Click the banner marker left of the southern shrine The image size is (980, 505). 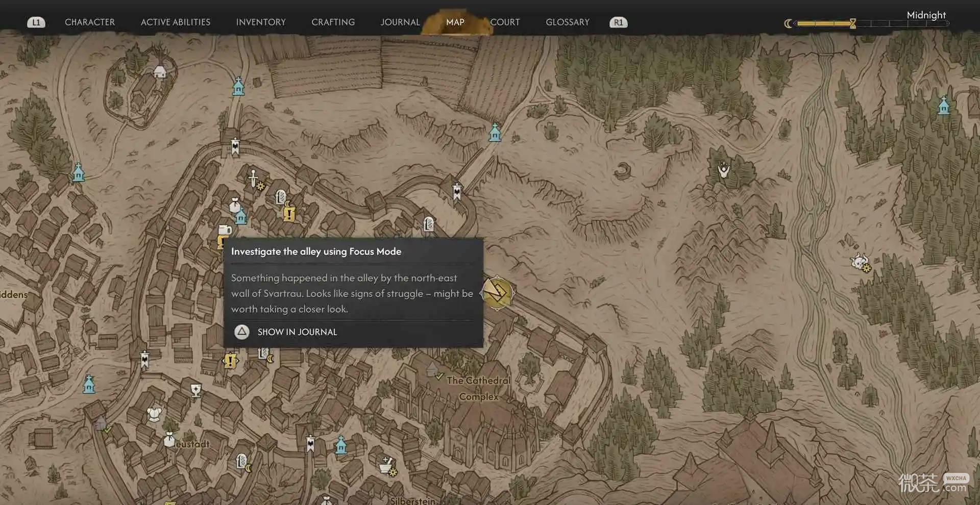click(x=310, y=444)
